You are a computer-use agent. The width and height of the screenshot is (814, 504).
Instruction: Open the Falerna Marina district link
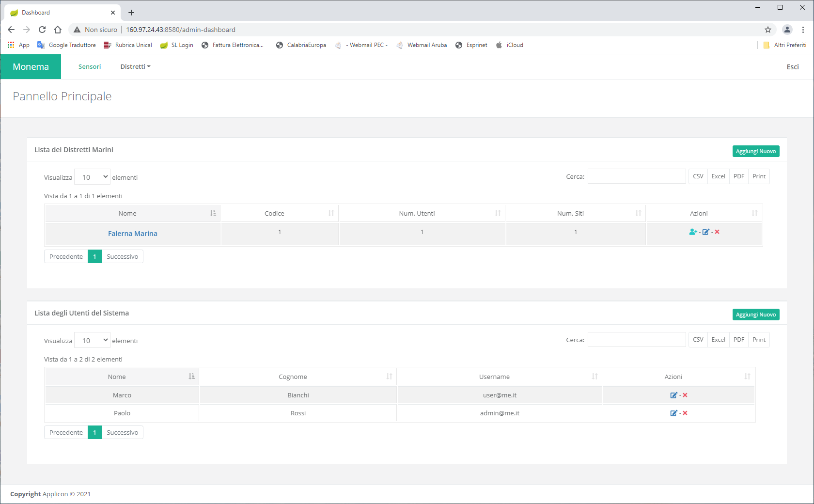click(133, 234)
